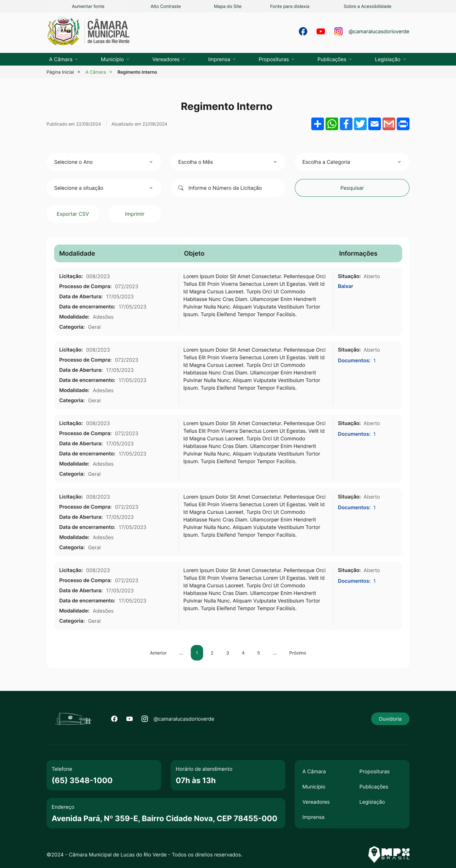
Task: Click the blue plus share icon
Action: pos(317,124)
